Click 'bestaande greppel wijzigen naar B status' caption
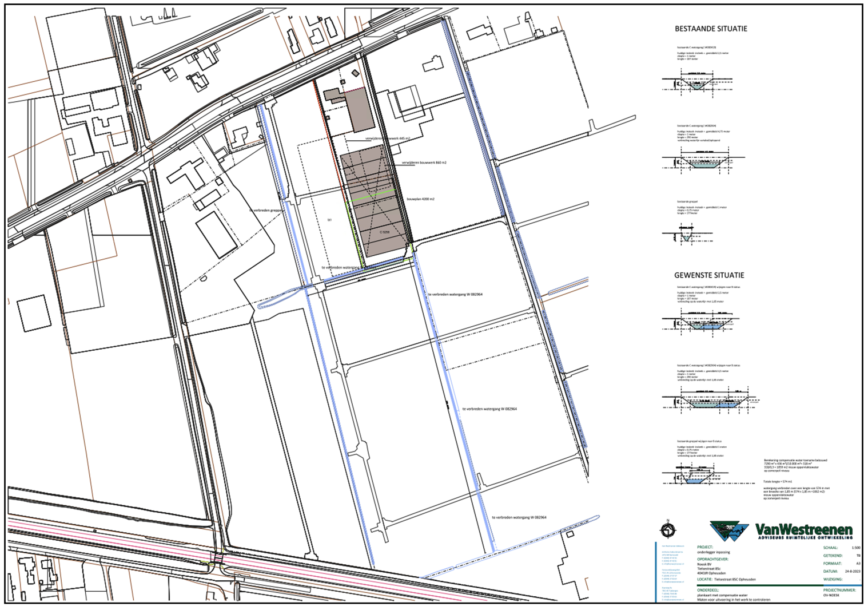This screenshot has width=868, height=610. click(700, 441)
